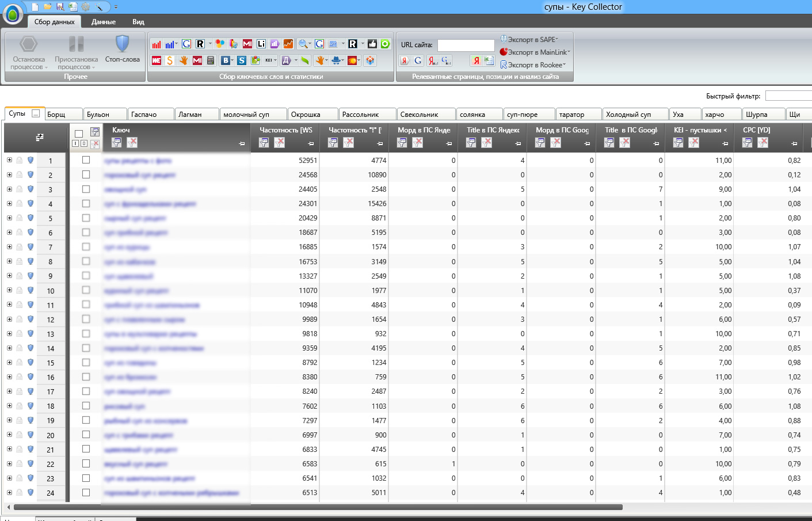The width and height of the screenshot is (812, 521).
Task: Expand row 8 with the plus icon
Action: (x=9, y=261)
